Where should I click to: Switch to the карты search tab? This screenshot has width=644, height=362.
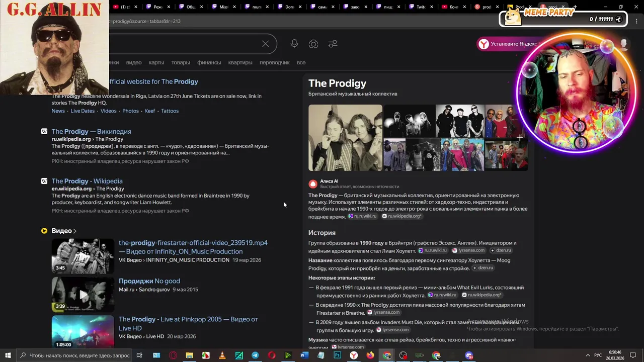pos(156,62)
